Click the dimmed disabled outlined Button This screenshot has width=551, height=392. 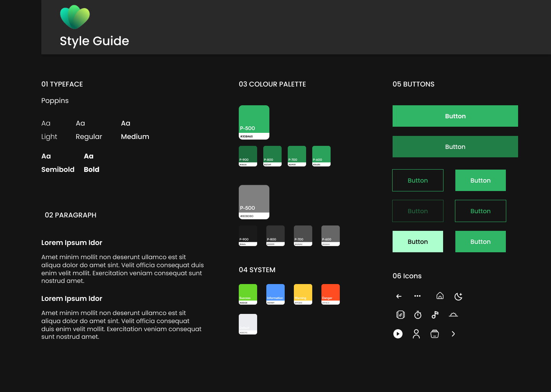point(418,211)
